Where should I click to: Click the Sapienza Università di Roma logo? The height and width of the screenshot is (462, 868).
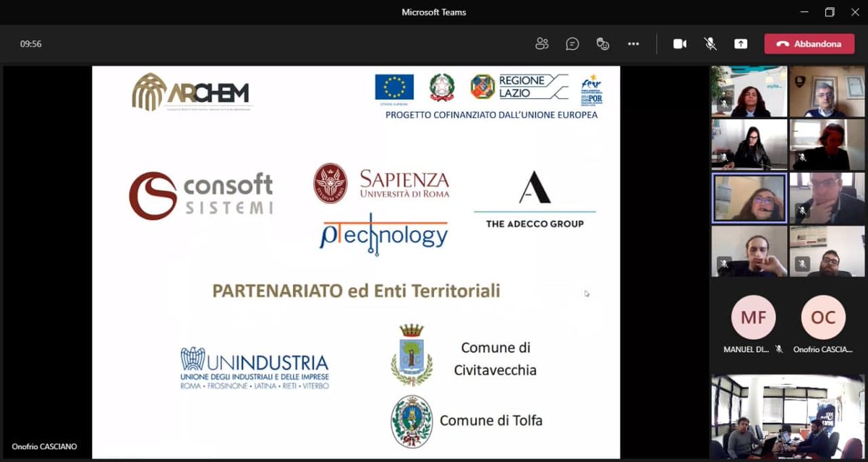pos(381,183)
